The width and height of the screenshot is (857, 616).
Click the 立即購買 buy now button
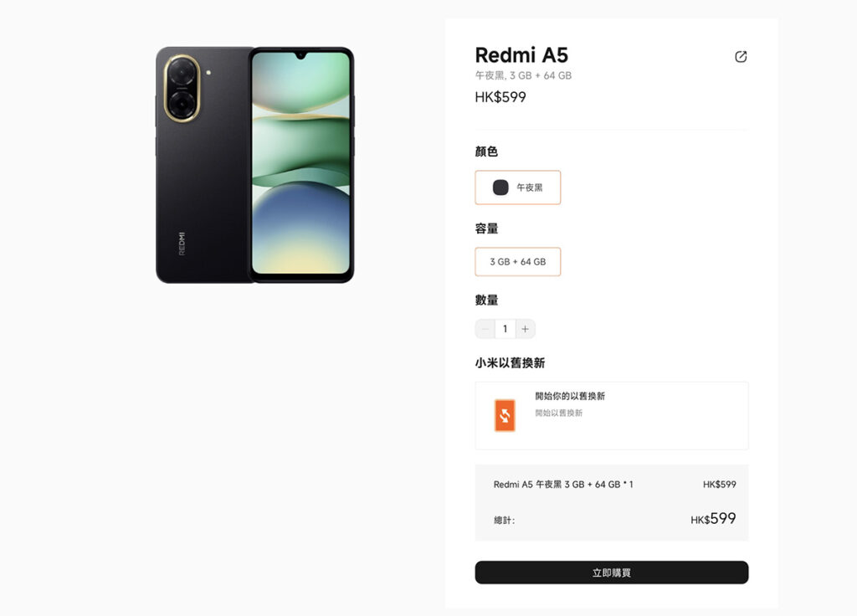point(612,572)
